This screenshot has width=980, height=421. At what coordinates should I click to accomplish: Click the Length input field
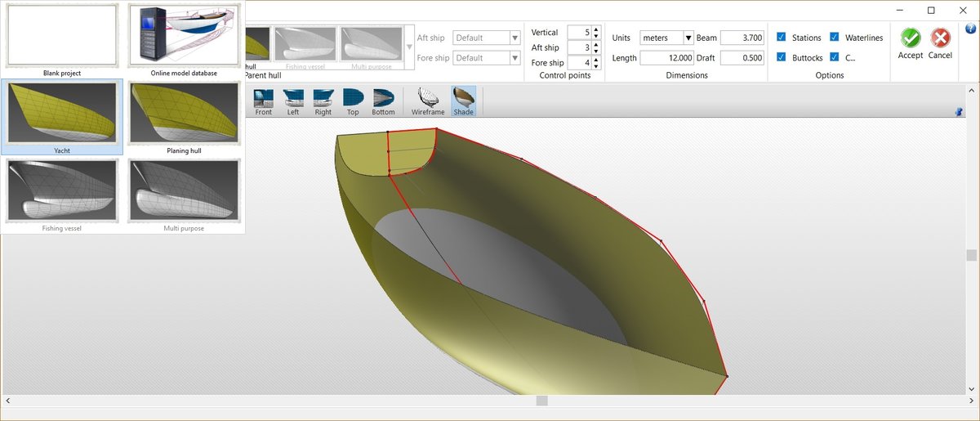(x=666, y=58)
